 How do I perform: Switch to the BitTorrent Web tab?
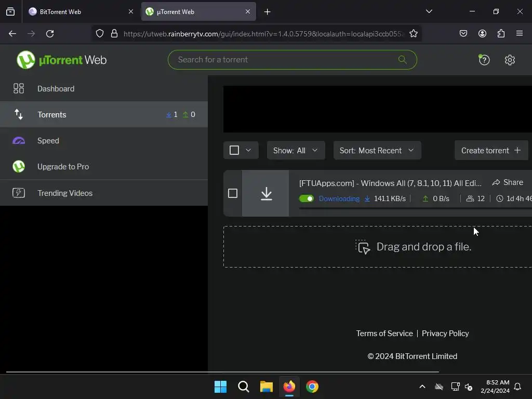81,12
